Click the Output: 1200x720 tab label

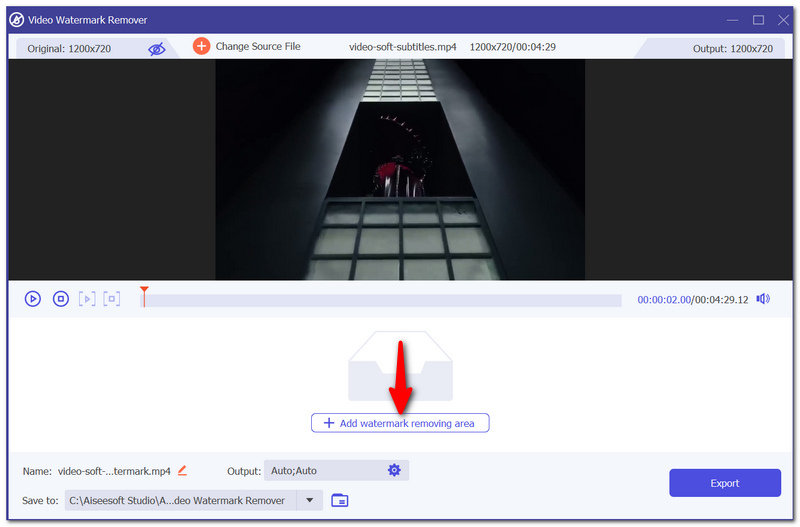[732, 49]
